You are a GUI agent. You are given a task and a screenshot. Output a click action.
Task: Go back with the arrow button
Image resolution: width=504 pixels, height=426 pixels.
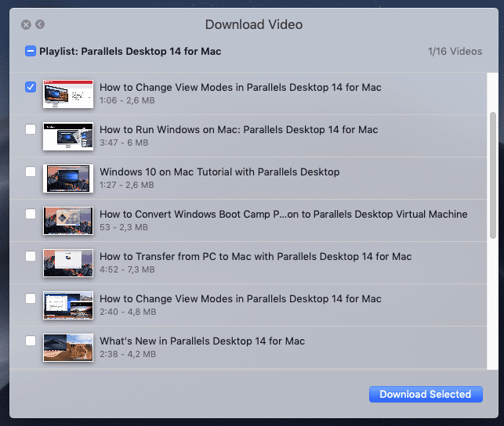(40, 24)
